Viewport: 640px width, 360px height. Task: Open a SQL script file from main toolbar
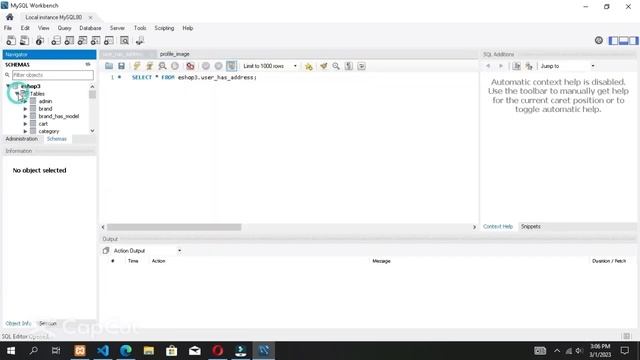pyautogui.click(x=24, y=40)
